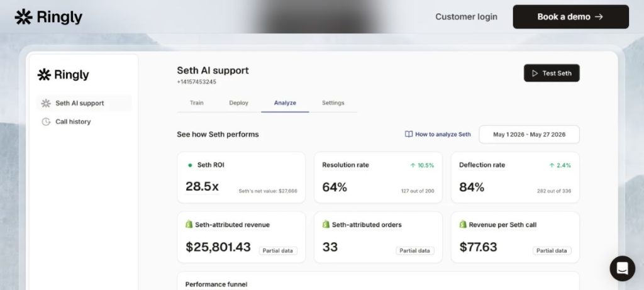Click the 28.5x ROI value
644x290 pixels.
coord(202,186)
